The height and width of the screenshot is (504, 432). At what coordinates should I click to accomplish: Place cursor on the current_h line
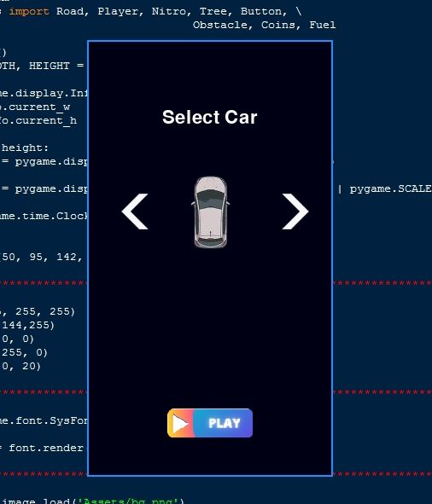coord(38,121)
